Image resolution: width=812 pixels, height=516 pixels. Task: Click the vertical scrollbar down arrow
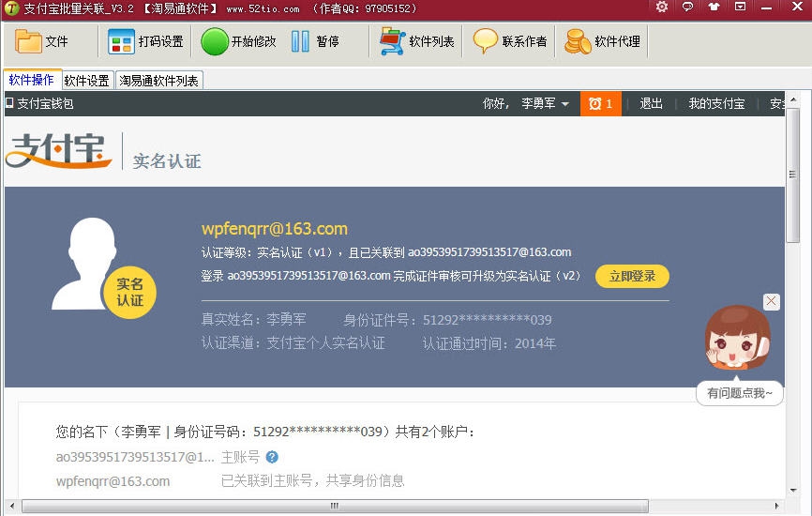(x=793, y=490)
